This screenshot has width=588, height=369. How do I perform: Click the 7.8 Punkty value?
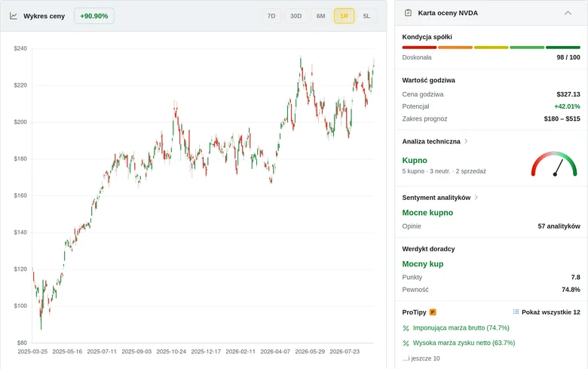pyautogui.click(x=576, y=278)
